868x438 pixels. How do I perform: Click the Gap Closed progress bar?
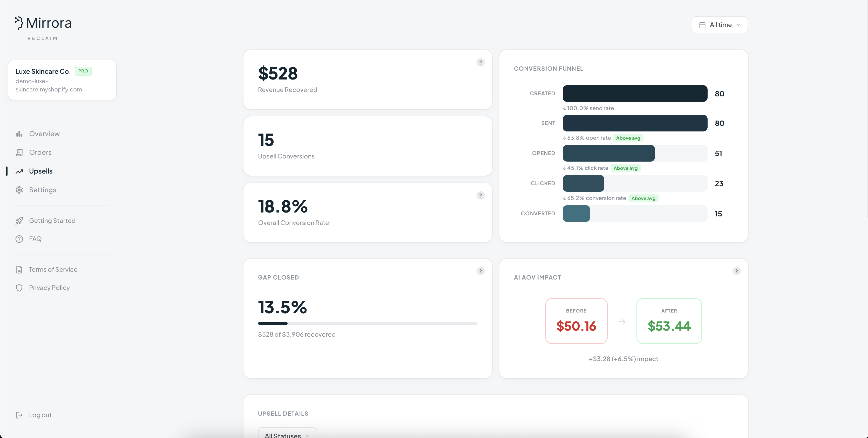point(368,323)
